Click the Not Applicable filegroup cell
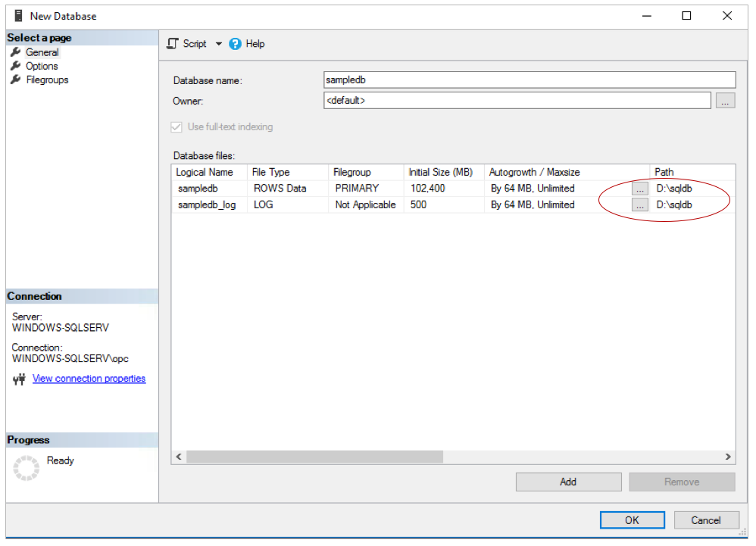Image resolution: width=756 pixels, height=546 pixels. [x=366, y=204]
